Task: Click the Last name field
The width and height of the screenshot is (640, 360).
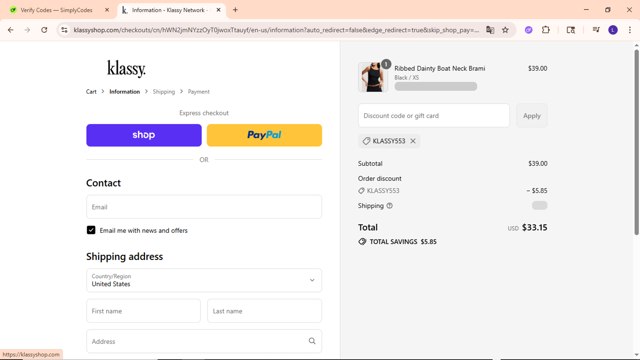Action: [264, 311]
